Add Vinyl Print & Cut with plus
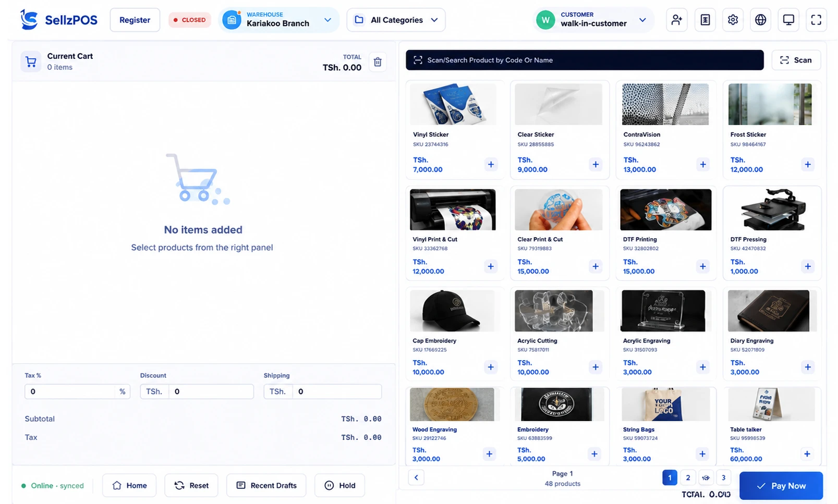 click(x=491, y=266)
